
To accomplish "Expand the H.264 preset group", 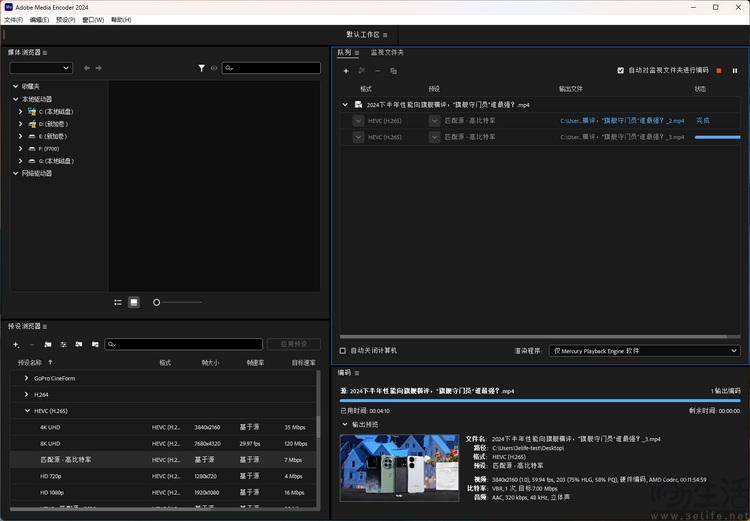I will click(26, 395).
